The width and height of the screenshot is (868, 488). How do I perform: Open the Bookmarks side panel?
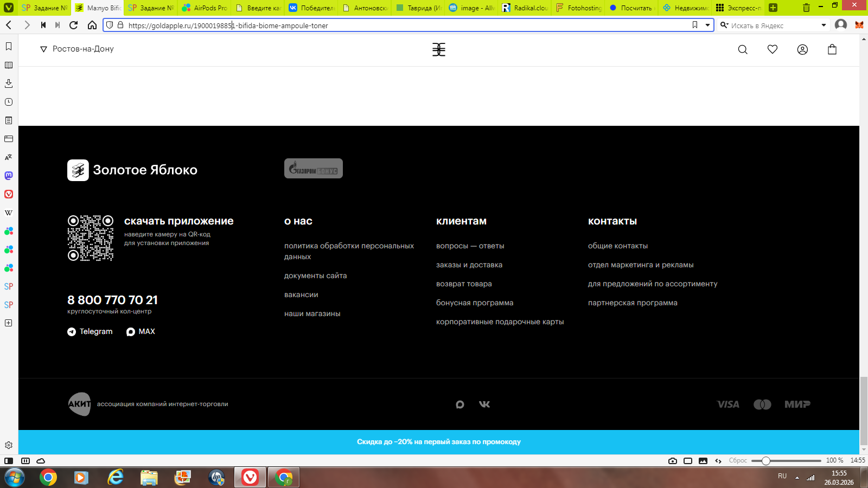[x=9, y=47]
